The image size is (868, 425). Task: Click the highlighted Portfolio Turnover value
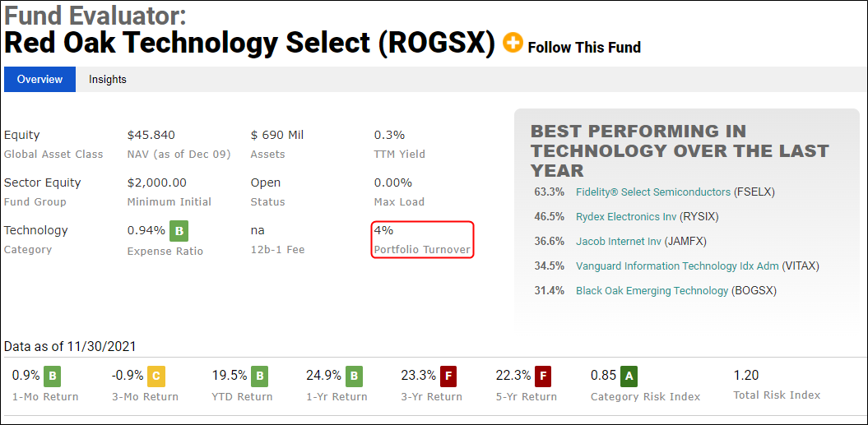[383, 230]
